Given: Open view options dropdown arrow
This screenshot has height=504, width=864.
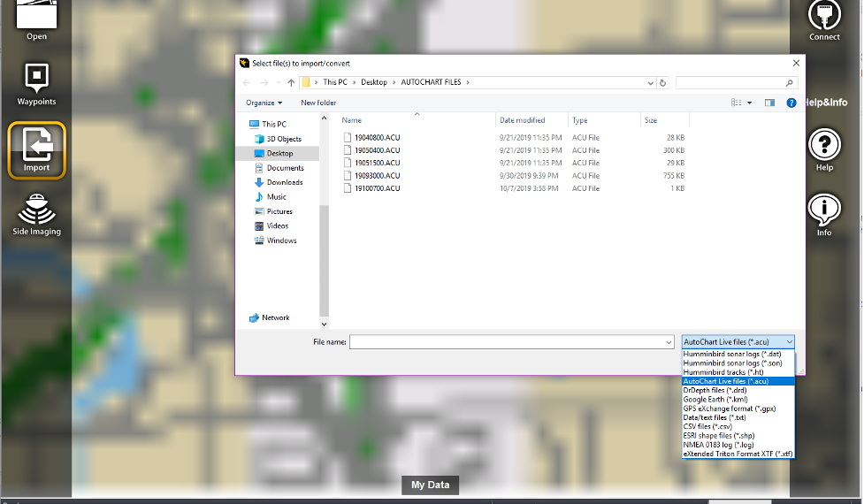Looking at the screenshot, I should click(749, 103).
